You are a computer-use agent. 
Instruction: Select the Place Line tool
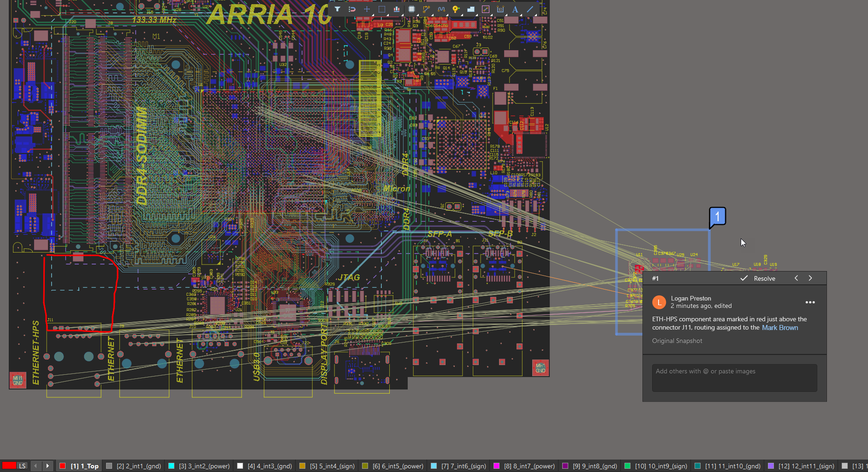tap(530, 9)
